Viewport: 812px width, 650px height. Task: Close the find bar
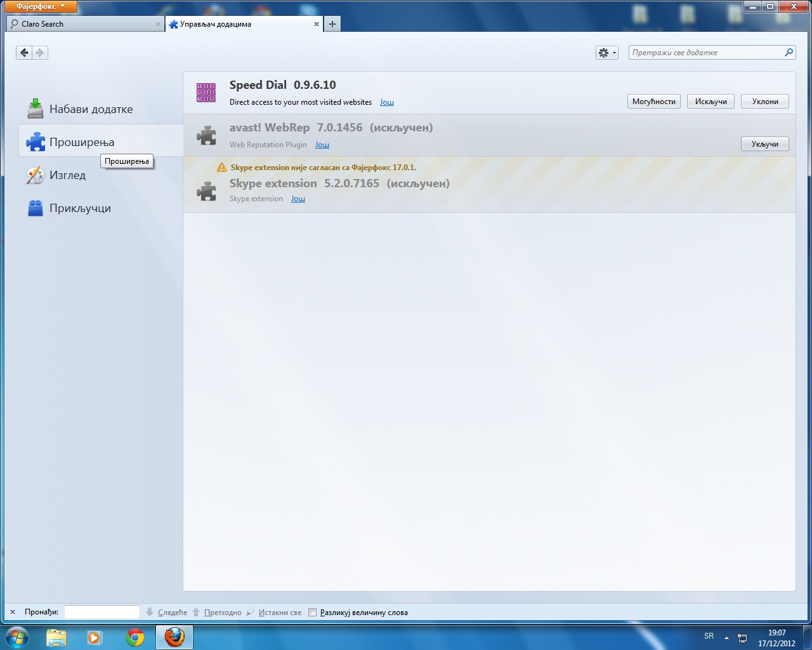tap(13, 613)
